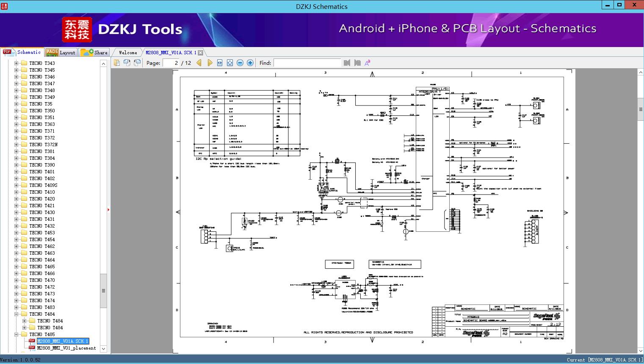Select TECNO T470 in the tree

(42, 280)
